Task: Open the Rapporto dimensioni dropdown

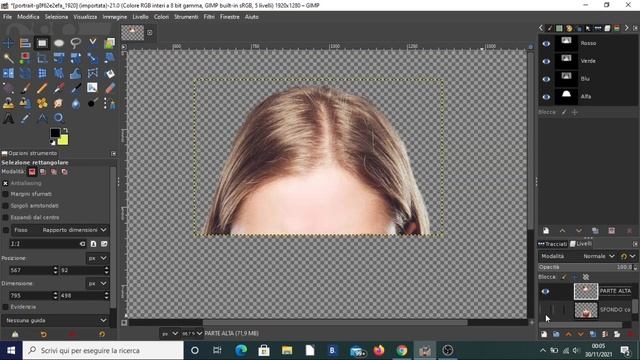Action: [60, 230]
